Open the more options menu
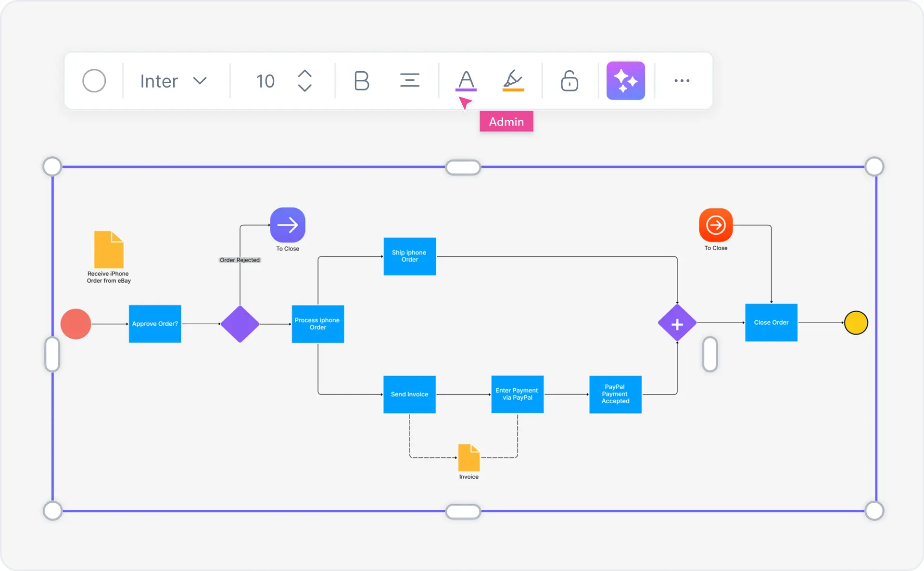 tap(682, 80)
